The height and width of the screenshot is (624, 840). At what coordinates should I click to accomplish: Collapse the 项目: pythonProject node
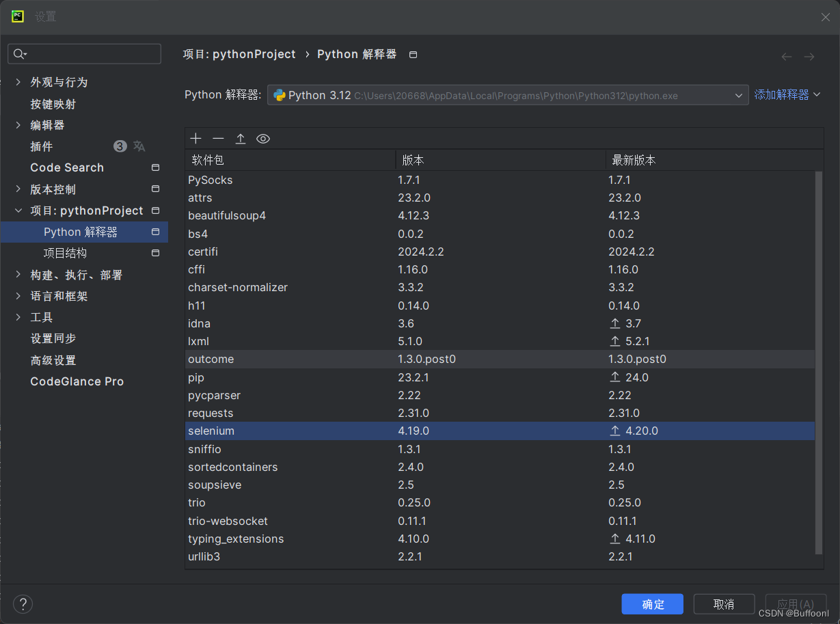click(x=18, y=211)
